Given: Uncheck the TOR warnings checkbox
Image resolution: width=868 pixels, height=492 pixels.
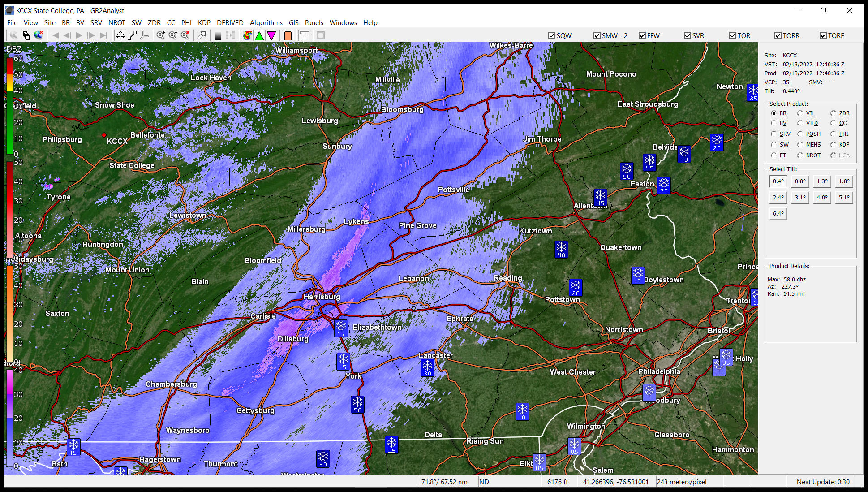Looking at the screenshot, I should 733,35.
